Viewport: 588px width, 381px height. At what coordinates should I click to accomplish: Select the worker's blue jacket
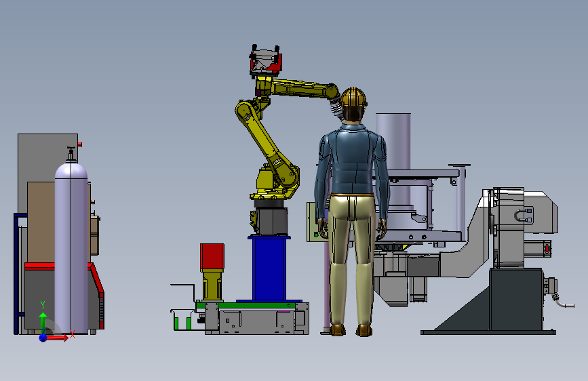click(x=352, y=161)
